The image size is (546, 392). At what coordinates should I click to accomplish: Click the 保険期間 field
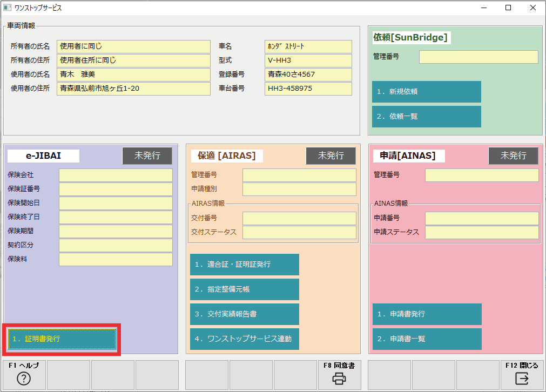click(116, 231)
